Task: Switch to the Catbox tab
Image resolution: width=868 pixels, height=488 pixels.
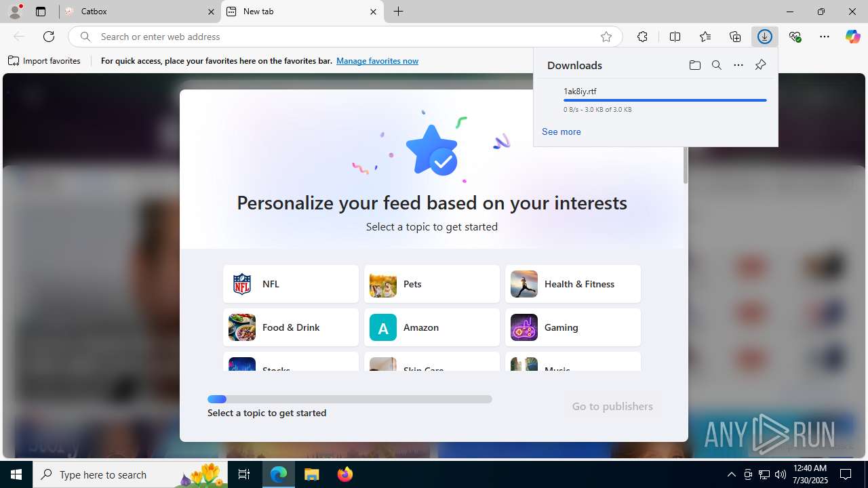Action: click(140, 12)
